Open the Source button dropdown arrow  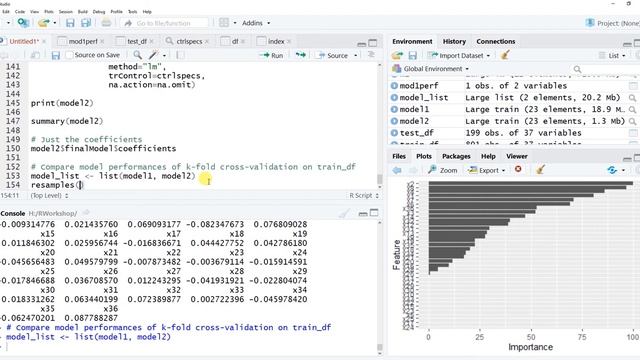[x=356, y=56]
